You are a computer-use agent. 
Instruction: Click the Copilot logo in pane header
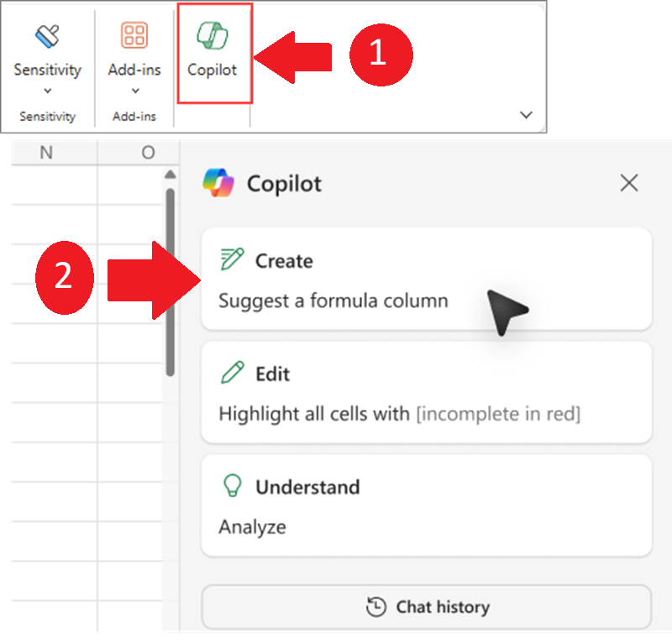coord(219,183)
